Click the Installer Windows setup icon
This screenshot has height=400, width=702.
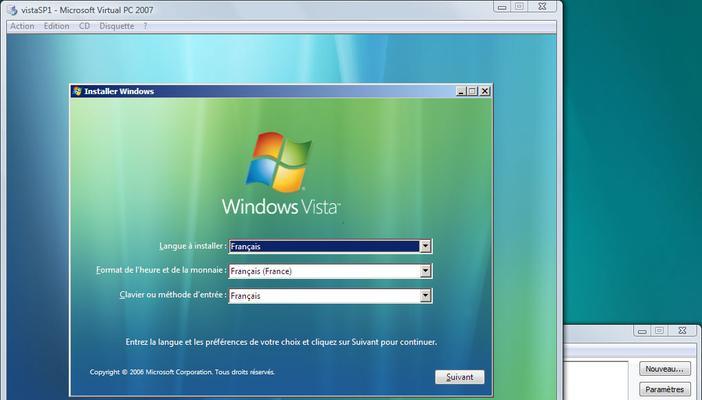tap(77, 91)
